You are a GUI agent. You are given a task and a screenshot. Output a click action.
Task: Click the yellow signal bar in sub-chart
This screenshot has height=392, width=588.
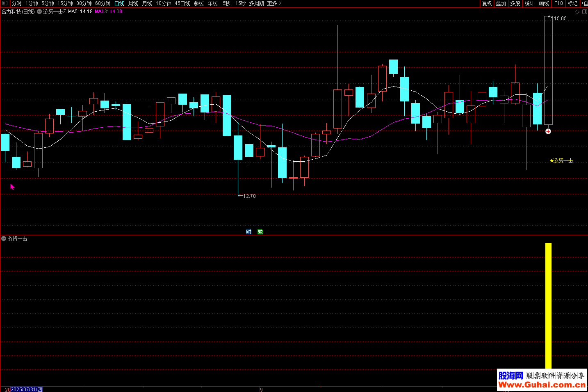click(548, 306)
